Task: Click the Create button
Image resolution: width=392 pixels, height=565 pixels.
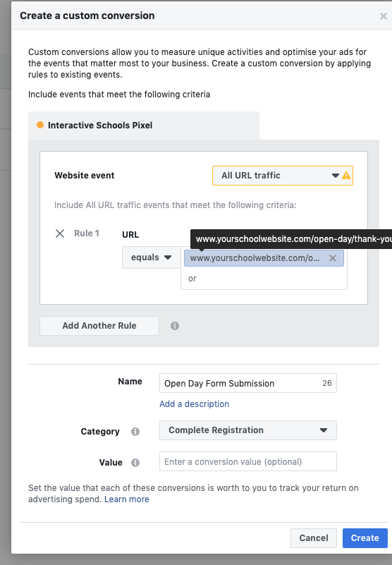Action: [365, 538]
